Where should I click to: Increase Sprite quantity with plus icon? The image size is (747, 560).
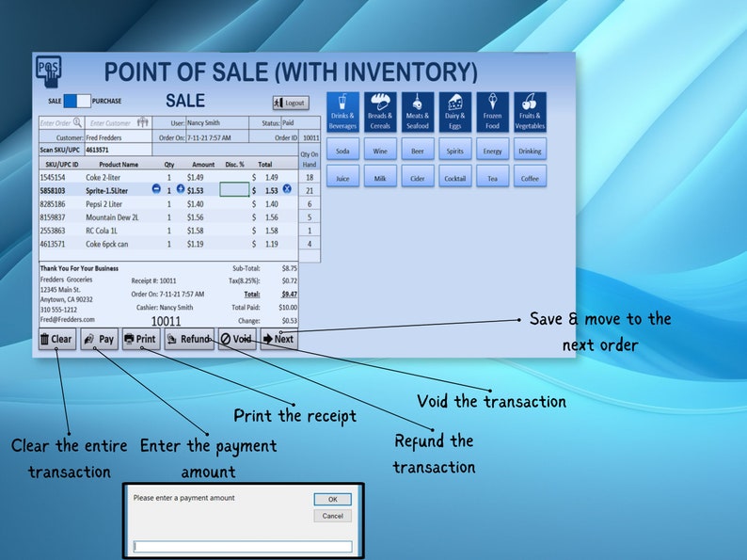click(x=181, y=189)
